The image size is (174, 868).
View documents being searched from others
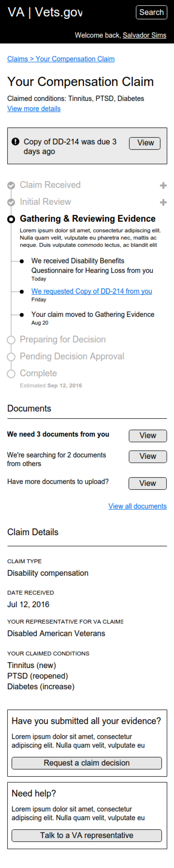(148, 456)
